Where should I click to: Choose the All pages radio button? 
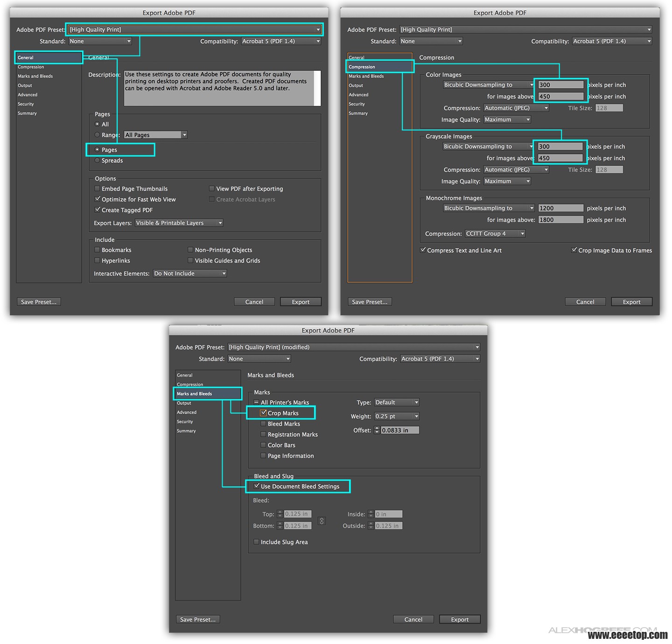pos(97,124)
